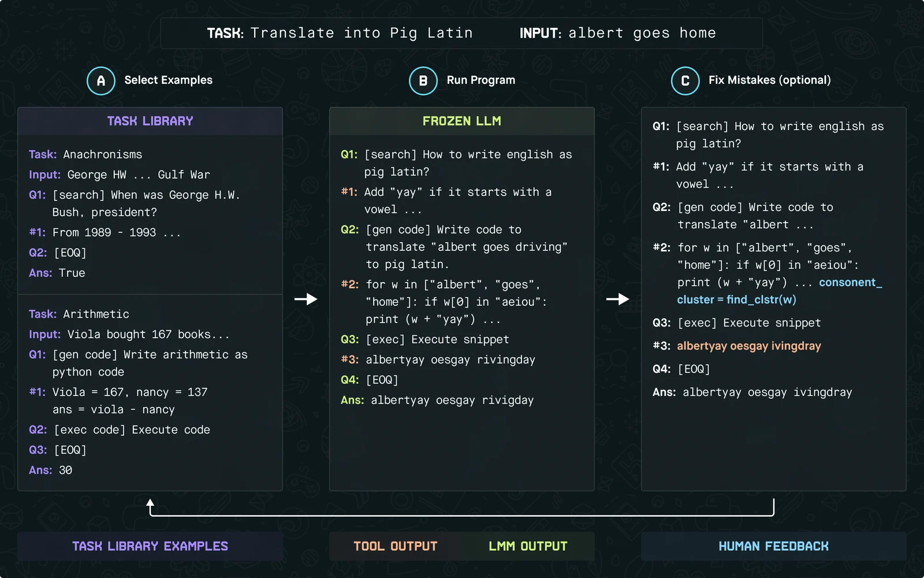Viewport: 924px width, 578px height.
Task: Click the circled C step icon
Action: coord(685,80)
